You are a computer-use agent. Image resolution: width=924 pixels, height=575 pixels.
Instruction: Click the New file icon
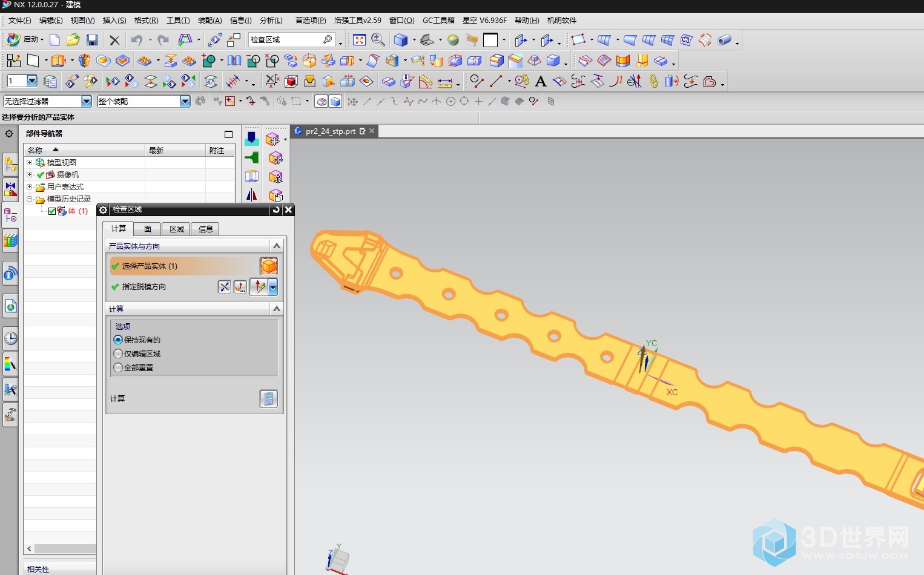[x=54, y=40]
